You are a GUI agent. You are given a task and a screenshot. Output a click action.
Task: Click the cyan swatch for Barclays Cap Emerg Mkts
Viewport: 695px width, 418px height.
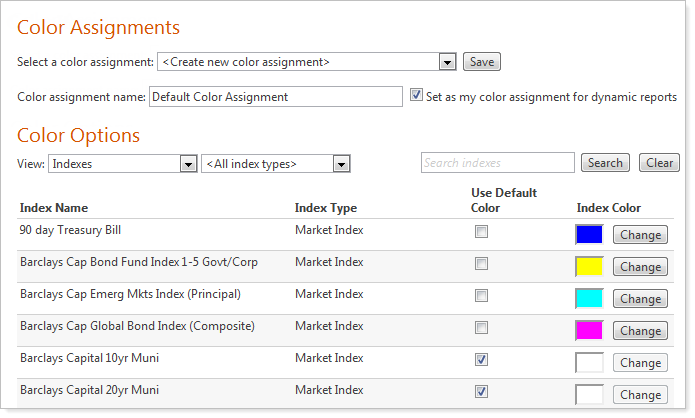(x=590, y=298)
